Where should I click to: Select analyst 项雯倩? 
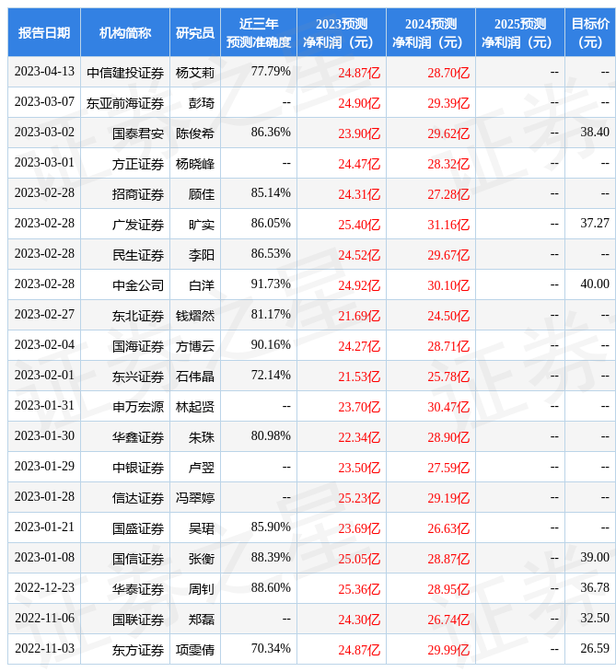[x=195, y=650]
